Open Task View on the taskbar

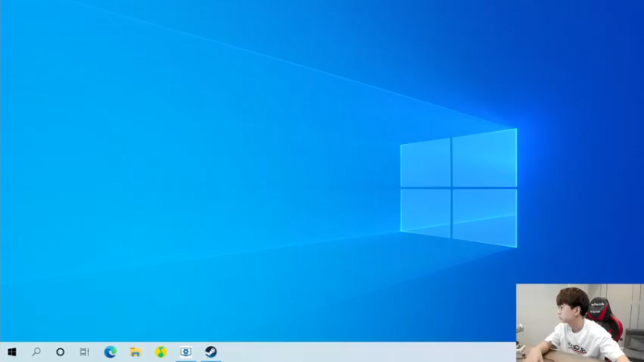(85, 352)
